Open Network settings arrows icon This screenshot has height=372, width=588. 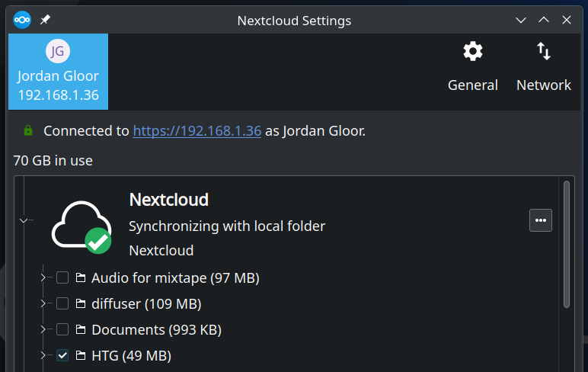tap(543, 52)
